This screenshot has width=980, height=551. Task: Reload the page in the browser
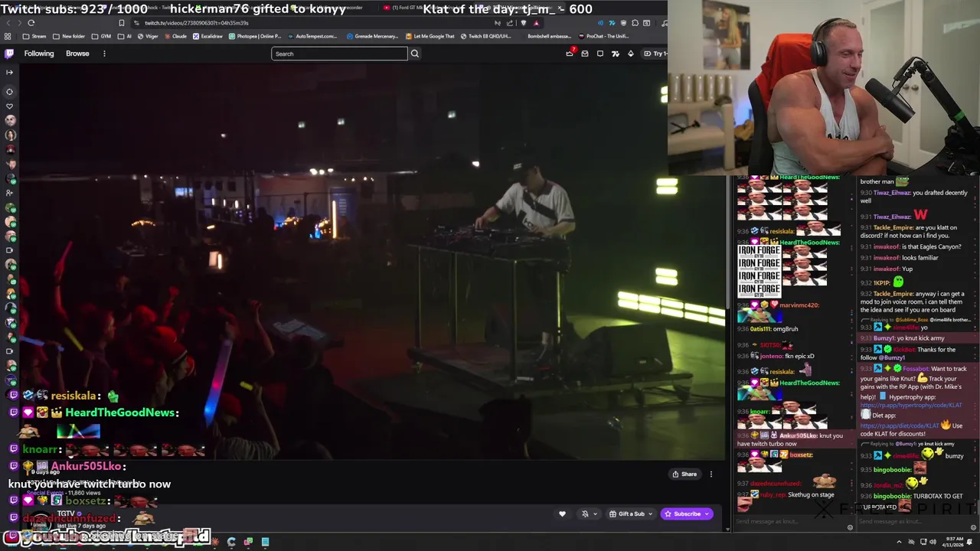pos(31,23)
